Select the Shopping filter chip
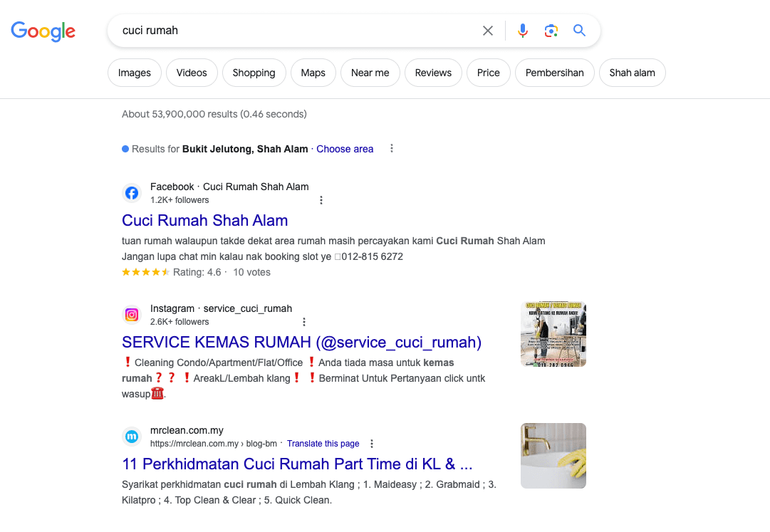This screenshot has height=532, width=770. click(x=254, y=73)
